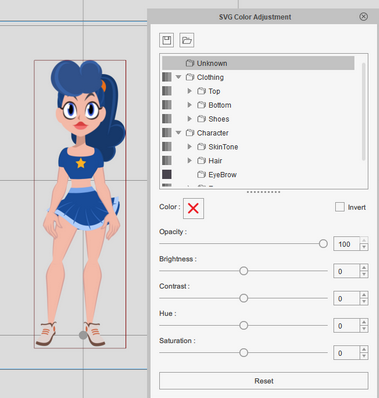Expand the SkinTone group arrow
The width and height of the screenshot is (379, 398).
pos(189,147)
